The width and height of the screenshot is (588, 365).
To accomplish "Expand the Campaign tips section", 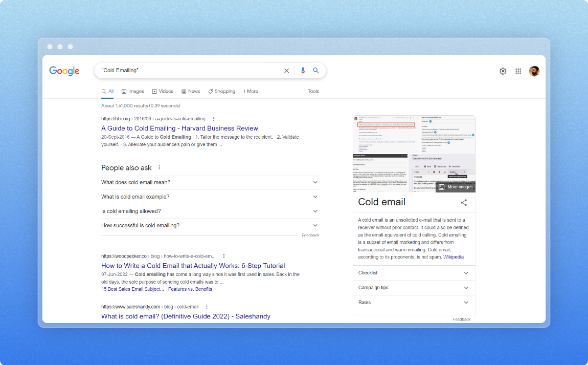I will pos(466,288).
